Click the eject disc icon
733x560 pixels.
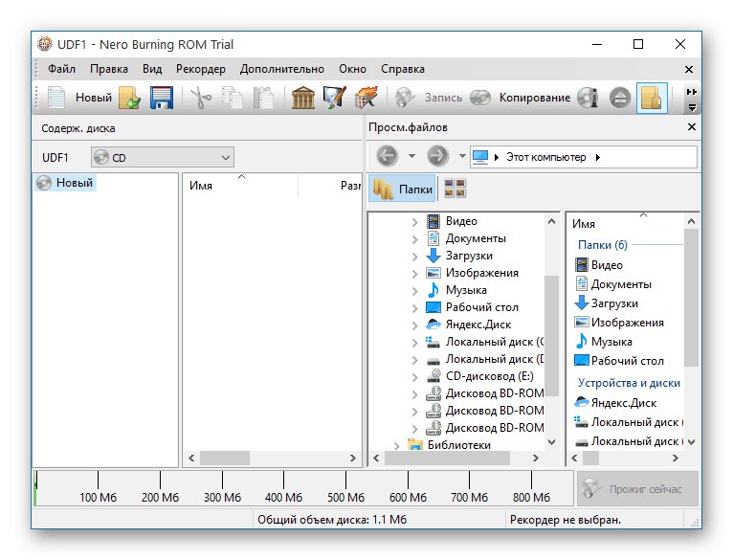(x=619, y=98)
